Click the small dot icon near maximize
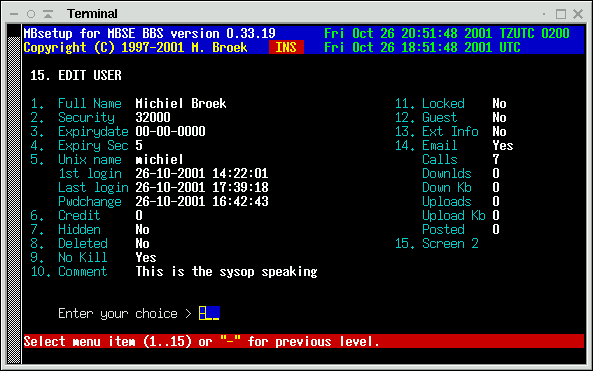The image size is (593, 371). [x=544, y=14]
